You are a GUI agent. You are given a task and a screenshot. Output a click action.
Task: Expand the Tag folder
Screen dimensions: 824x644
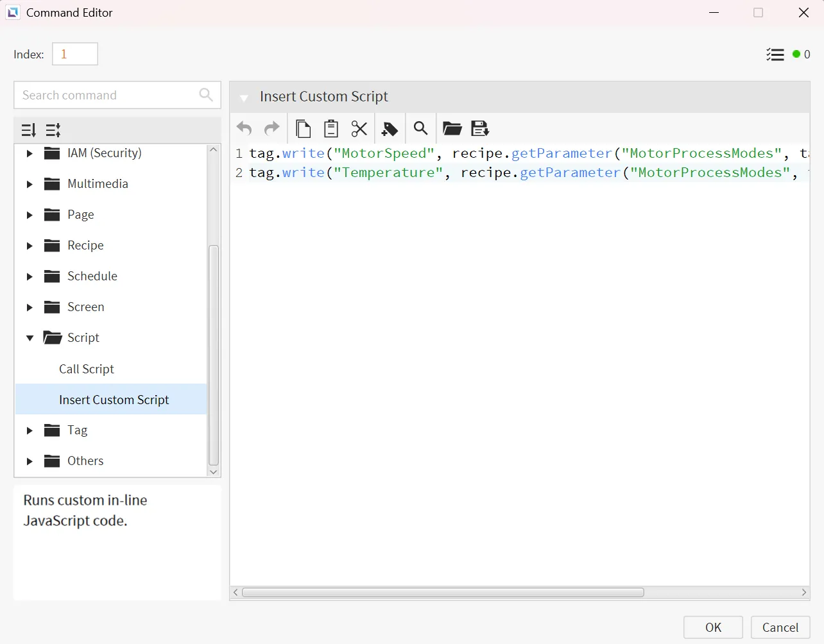coord(30,430)
